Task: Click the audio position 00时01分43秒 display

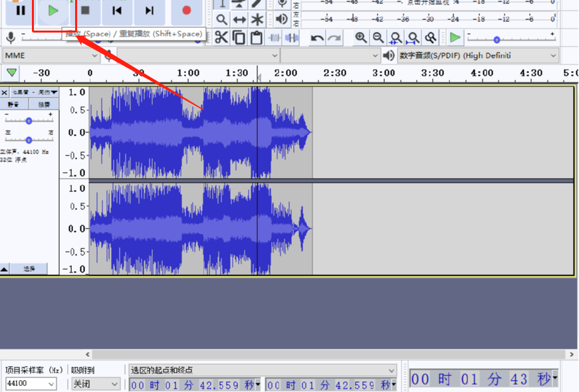Action: coord(481,379)
